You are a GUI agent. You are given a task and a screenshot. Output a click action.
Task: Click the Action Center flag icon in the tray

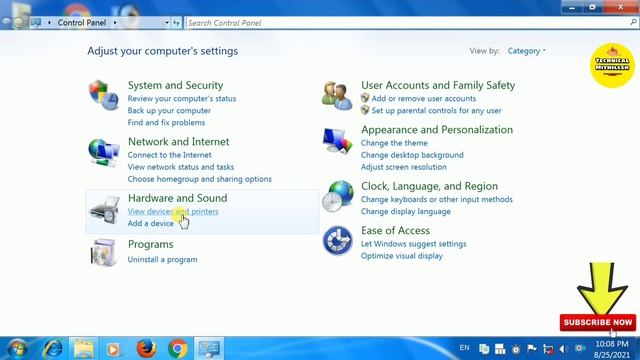pos(531,349)
